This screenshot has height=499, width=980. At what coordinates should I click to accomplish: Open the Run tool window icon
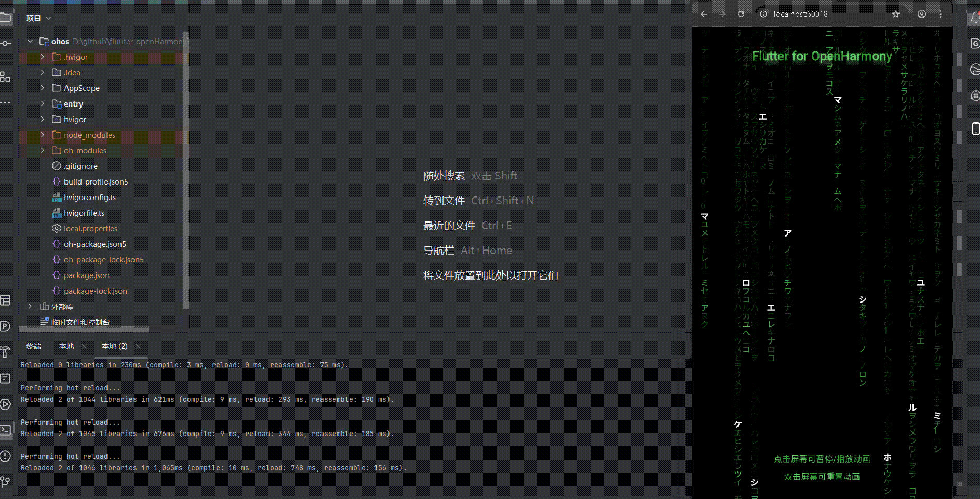point(5,404)
